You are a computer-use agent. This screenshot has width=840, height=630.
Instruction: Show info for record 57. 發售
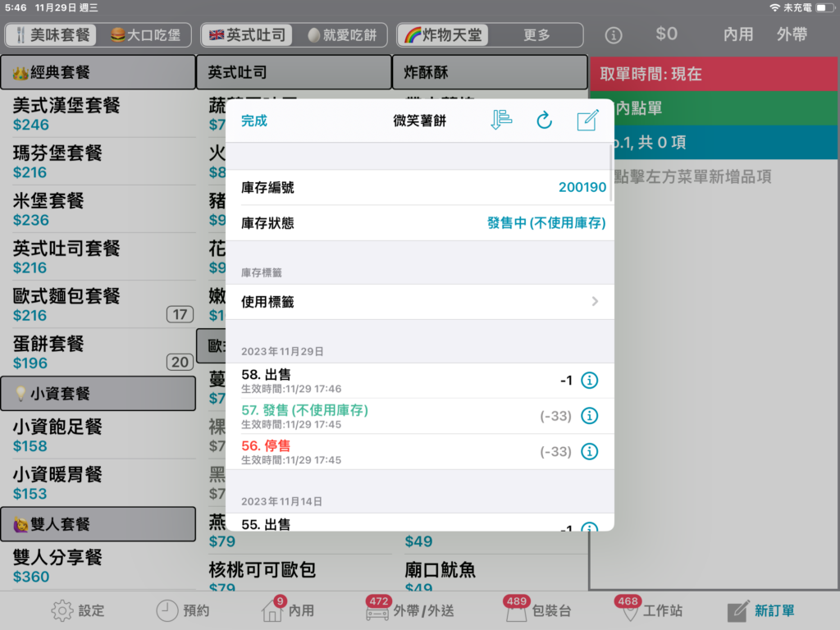point(589,416)
